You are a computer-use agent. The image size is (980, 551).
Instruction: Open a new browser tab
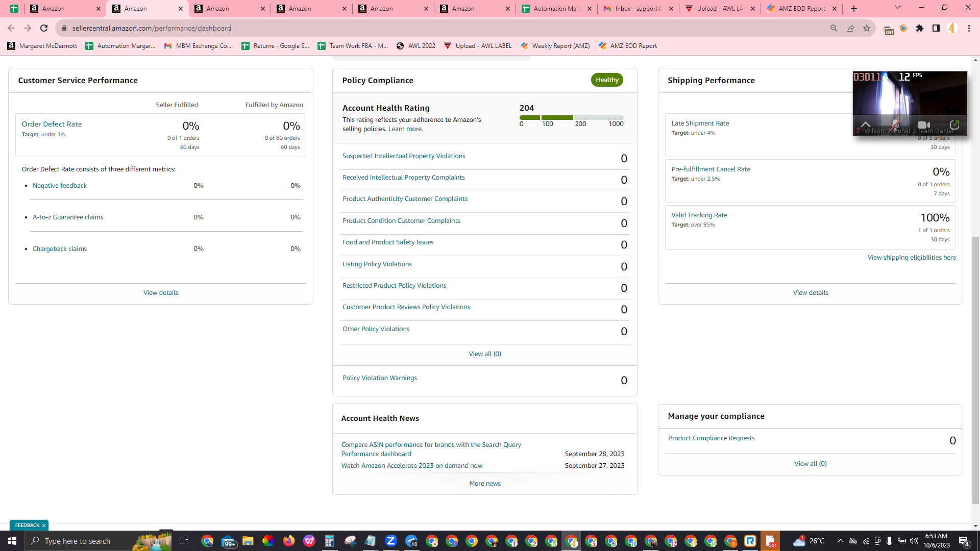coord(854,9)
